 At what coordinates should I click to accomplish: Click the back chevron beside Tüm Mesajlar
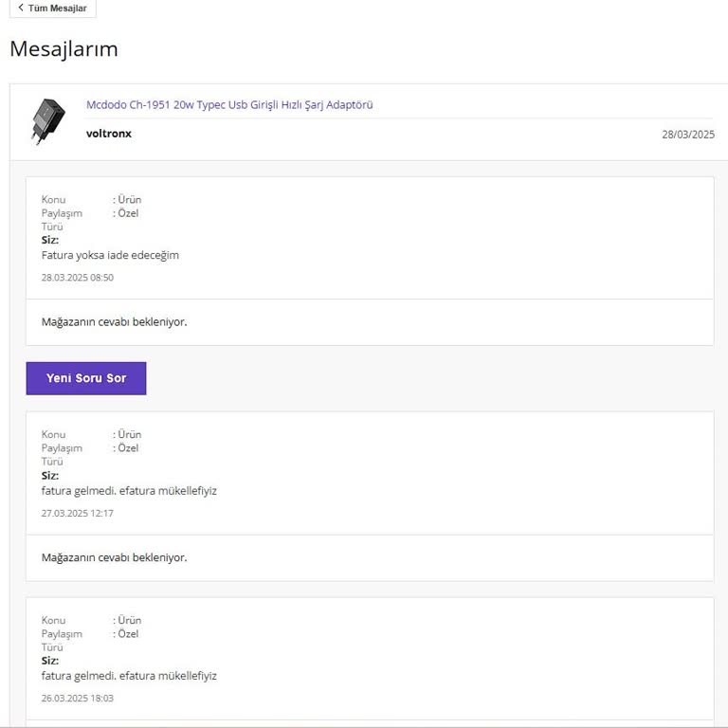[21, 8]
